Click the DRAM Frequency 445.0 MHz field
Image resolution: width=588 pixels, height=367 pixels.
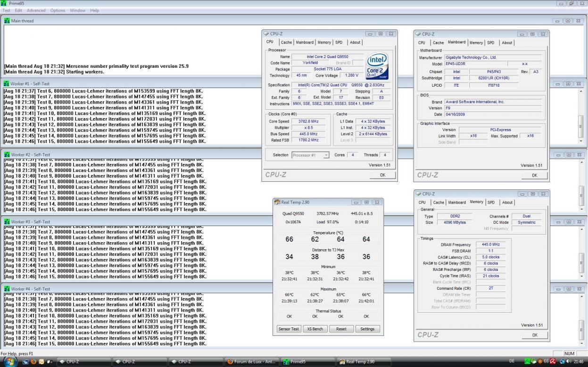click(x=490, y=245)
